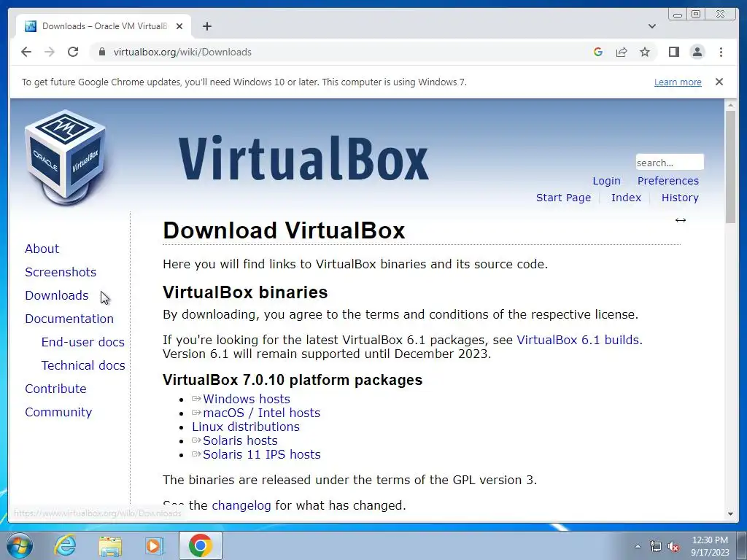747x560 pixels.
Task: Open the Chrome profile avatar menu
Action: pyautogui.click(x=697, y=52)
